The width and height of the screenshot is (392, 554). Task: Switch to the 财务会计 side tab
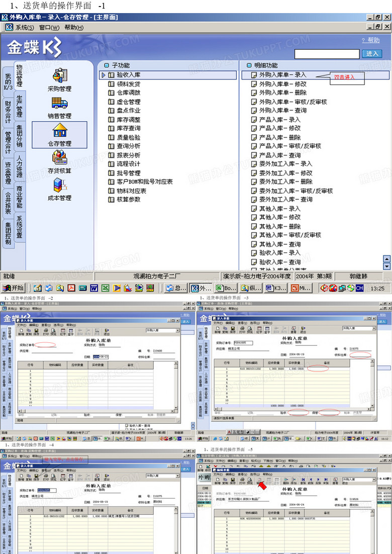tap(8, 112)
